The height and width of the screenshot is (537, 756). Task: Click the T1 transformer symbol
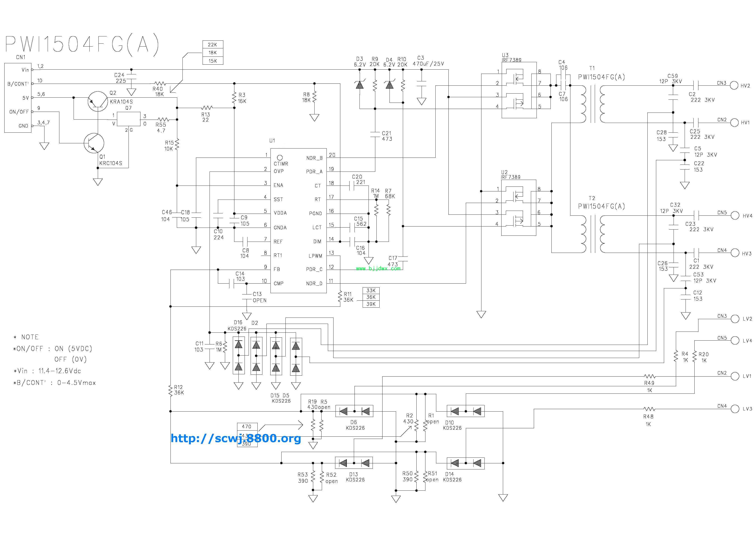(593, 104)
